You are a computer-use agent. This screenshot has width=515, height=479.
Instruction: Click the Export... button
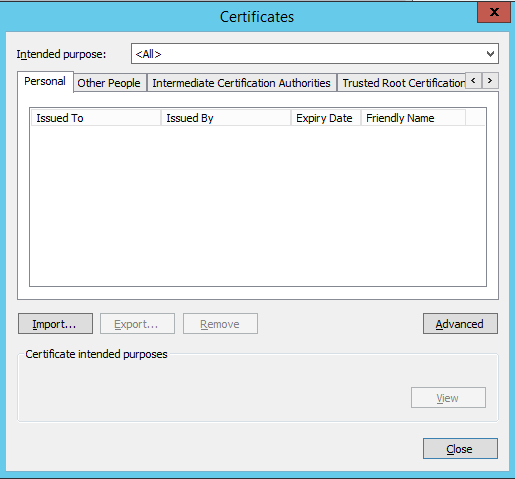click(137, 324)
